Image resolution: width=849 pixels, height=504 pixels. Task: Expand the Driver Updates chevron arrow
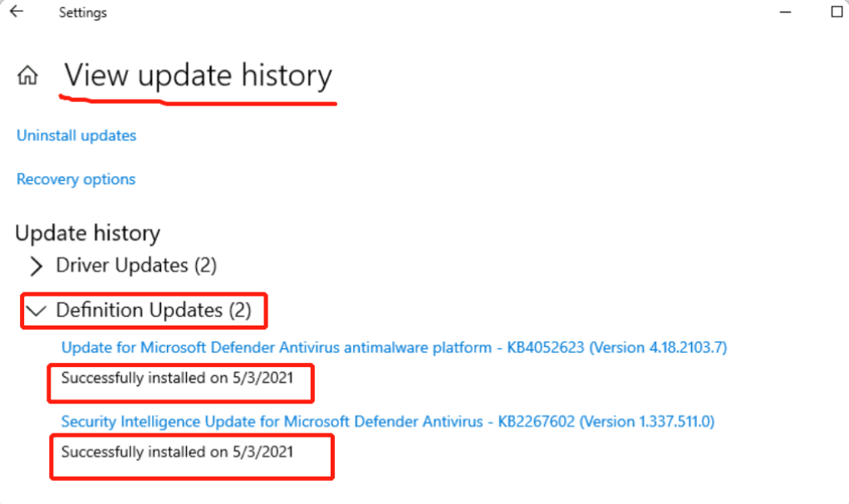(37, 266)
